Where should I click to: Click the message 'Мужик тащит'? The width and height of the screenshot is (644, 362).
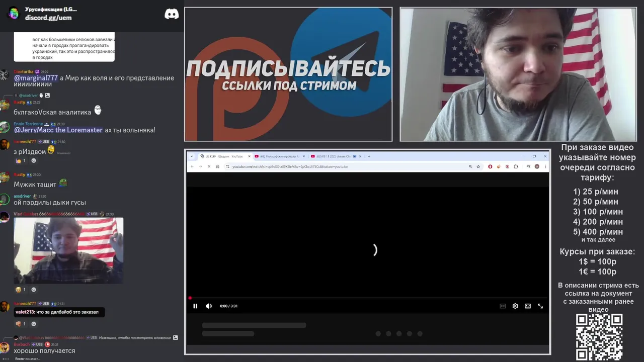pos(35,185)
